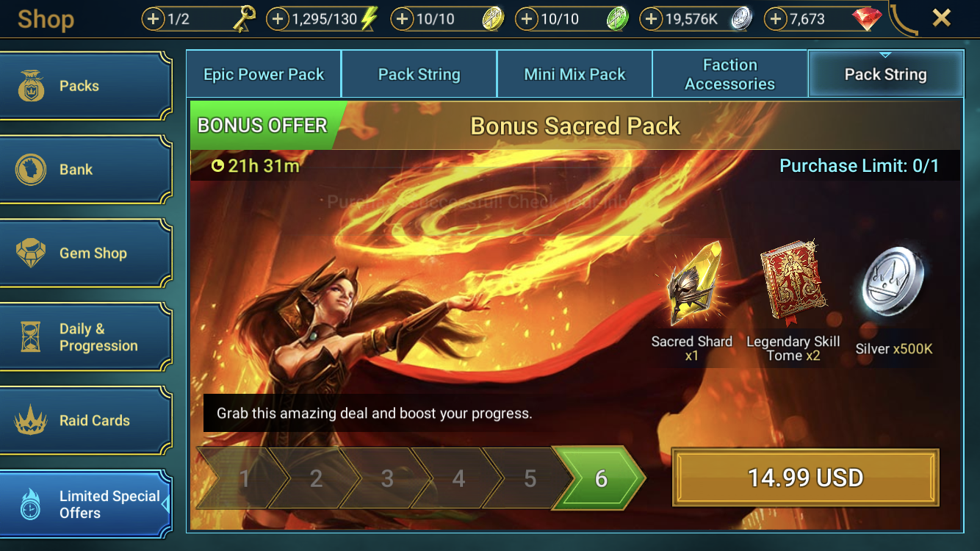The width and height of the screenshot is (980, 551).
Task: Tap the plus icon beside silver 19,576K
Action: 651,19
